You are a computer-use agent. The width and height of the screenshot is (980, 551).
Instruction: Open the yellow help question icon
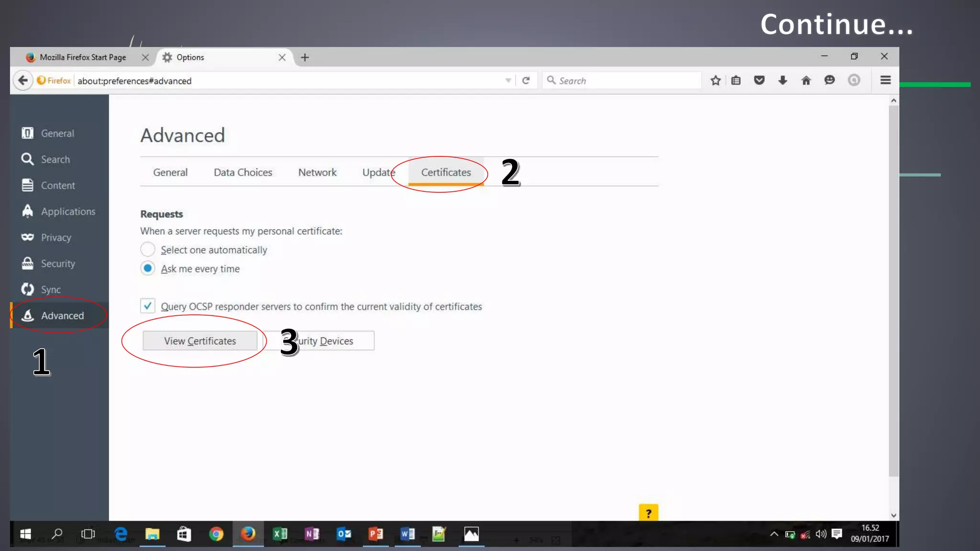click(x=648, y=513)
